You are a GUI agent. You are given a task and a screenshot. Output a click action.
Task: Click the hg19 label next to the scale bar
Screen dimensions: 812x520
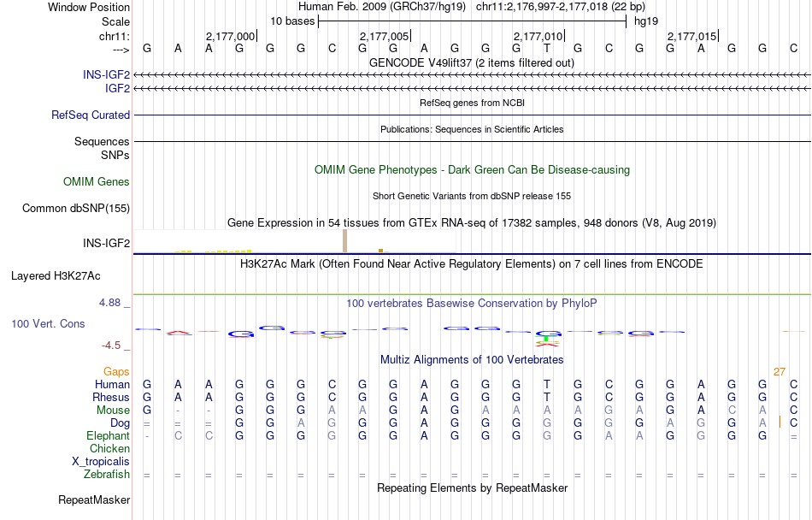pyautogui.click(x=646, y=21)
